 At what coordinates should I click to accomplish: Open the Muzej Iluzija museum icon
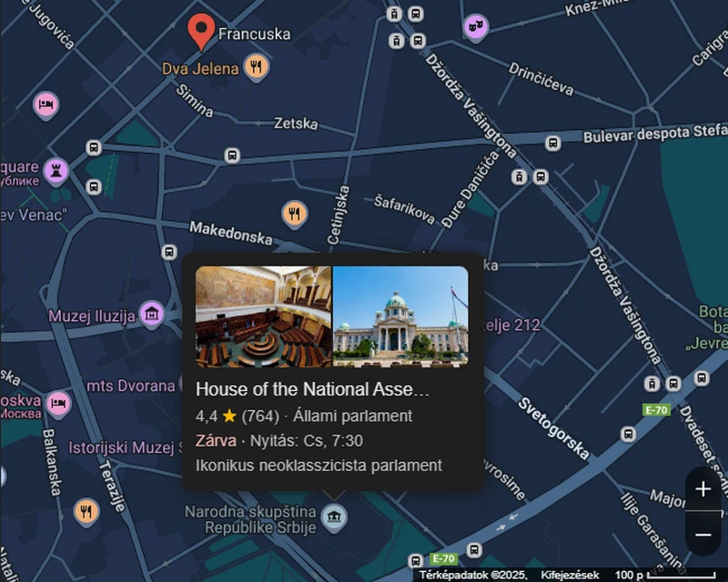click(x=151, y=315)
